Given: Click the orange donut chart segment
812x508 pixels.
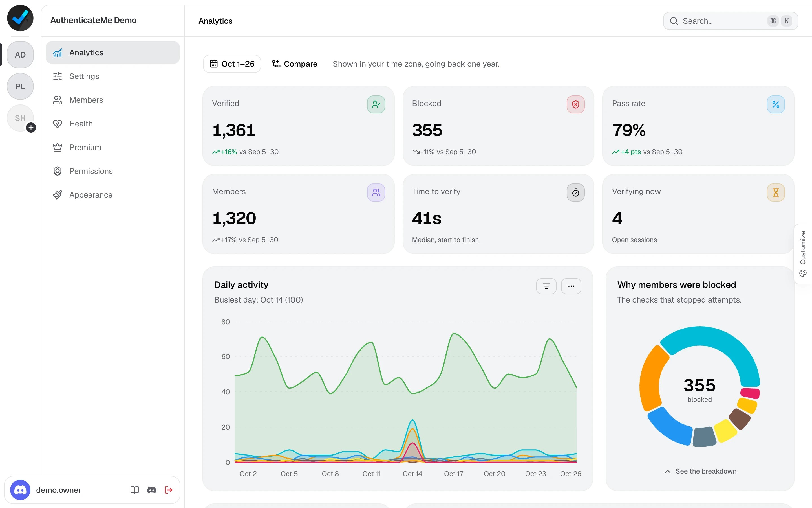Looking at the screenshot, I should [x=650, y=380].
